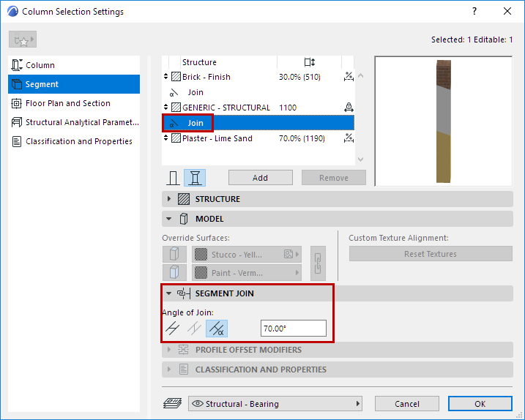
Task: Choose the second angle of join option
Action: [x=195, y=329]
